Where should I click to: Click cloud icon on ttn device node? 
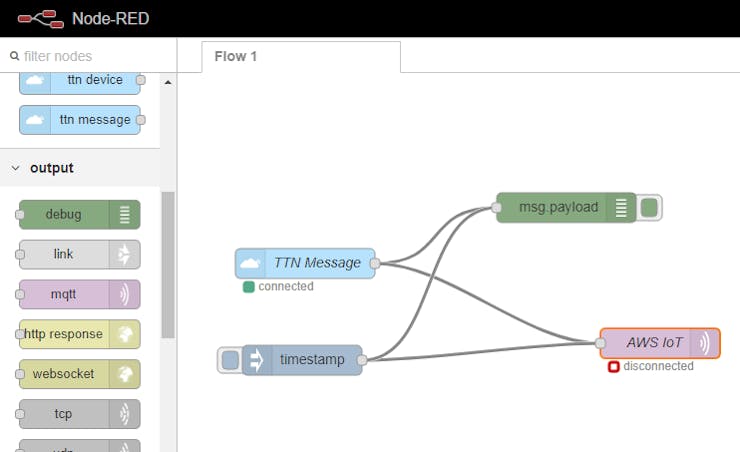[35, 81]
